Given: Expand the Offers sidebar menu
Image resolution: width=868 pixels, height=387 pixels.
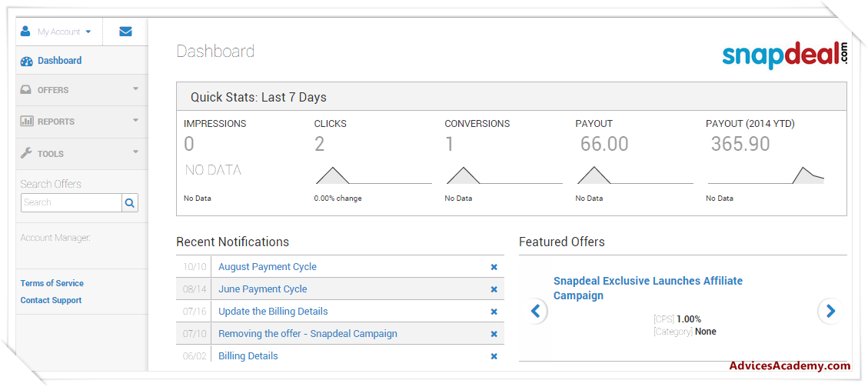Looking at the screenshot, I should [x=81, y=90].
